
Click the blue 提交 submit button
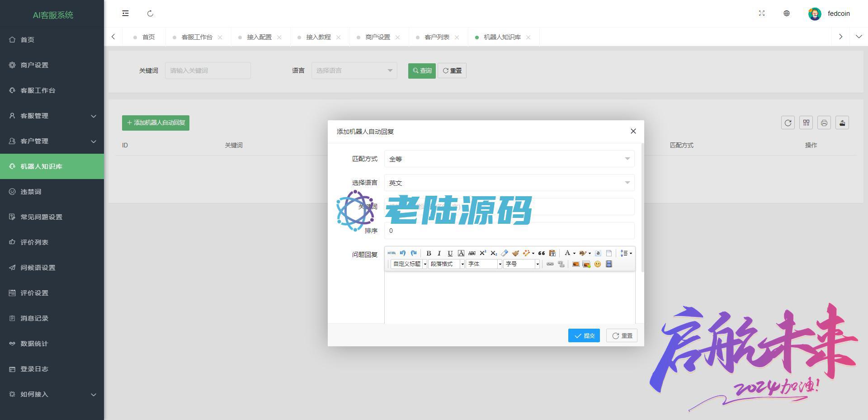pos(584,335)
